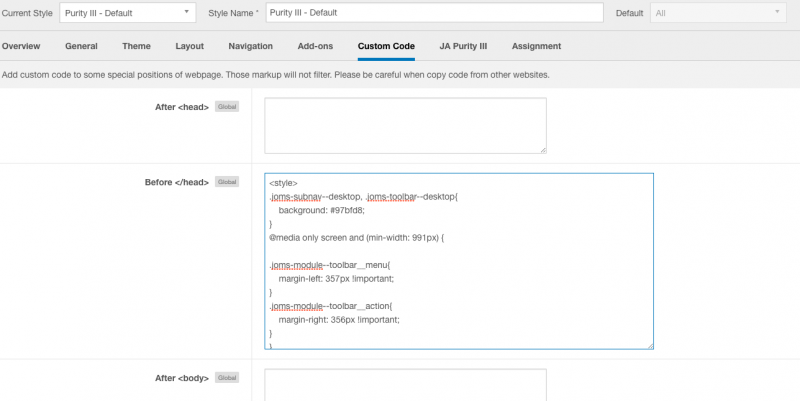Click the Style Name input field
Image resolution: width=800 pixels, height=401 pixels.
pos(434,13)
